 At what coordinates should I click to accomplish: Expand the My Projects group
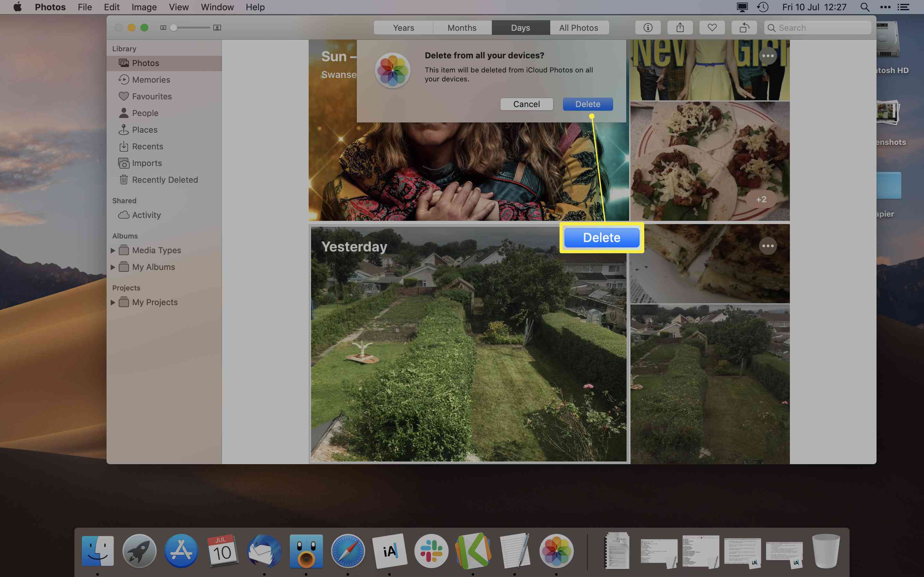[113, 302]
